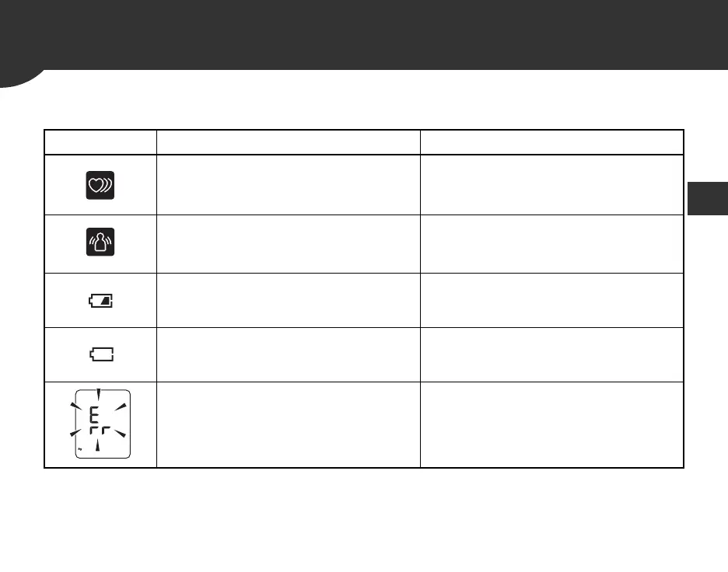This screenshot has width=728, height=572.
Task: Click the body movement error icon
Action: (100, 243)
